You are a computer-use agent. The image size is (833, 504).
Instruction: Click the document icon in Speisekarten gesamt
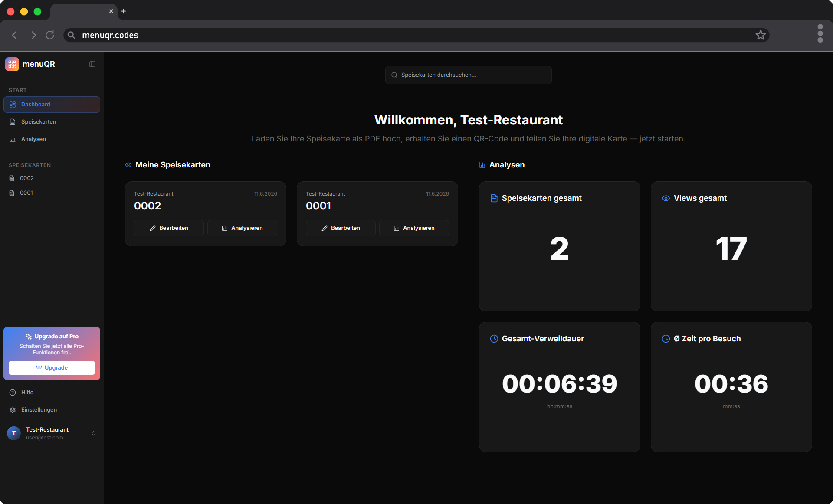click(x=494, y=198)
